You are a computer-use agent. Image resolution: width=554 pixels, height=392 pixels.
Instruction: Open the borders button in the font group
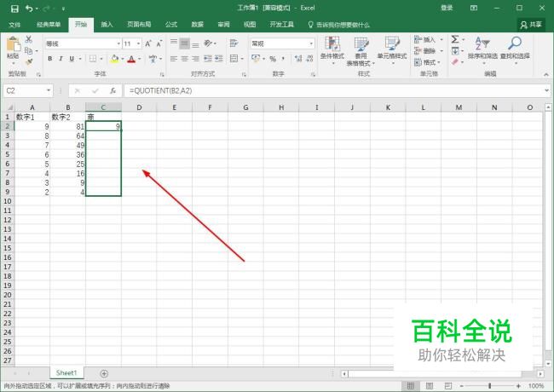coord(93,59)
